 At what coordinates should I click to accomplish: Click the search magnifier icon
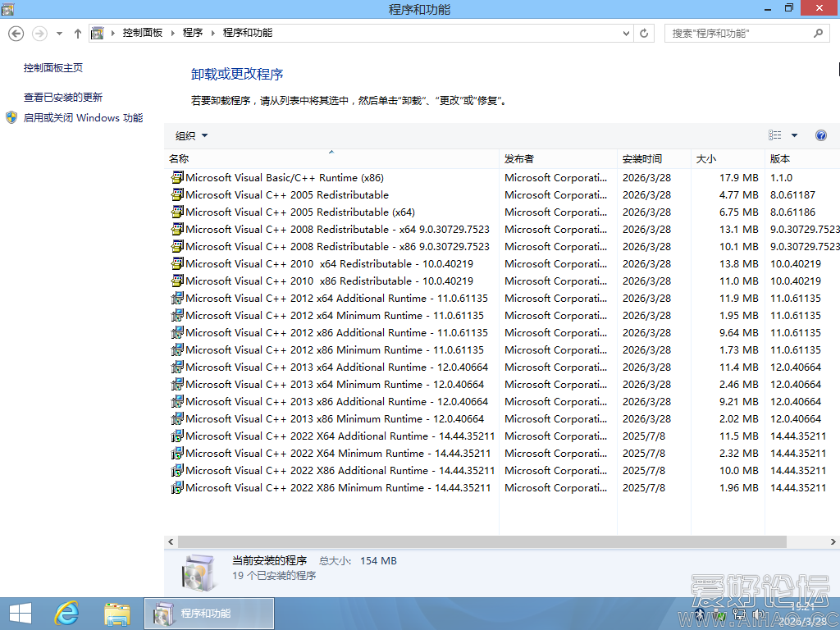point(818,33)
